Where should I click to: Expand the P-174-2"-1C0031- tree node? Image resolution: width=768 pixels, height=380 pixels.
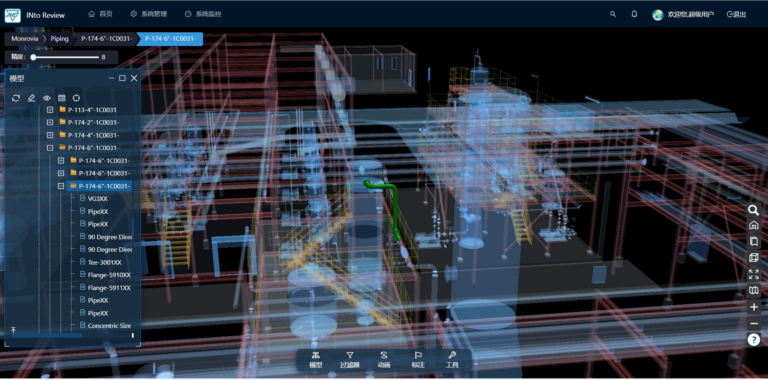point(49,122)
